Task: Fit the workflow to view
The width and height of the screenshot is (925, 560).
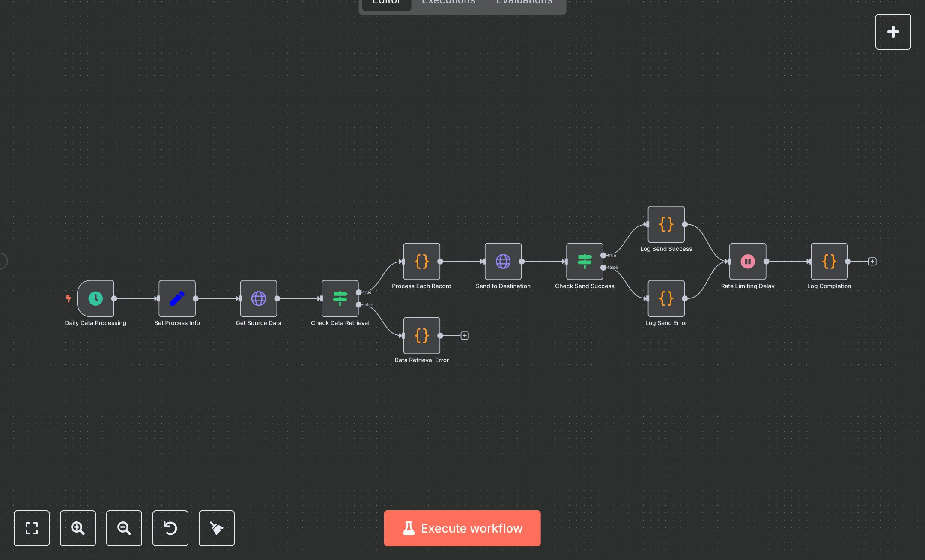Action: click(31, 528)
